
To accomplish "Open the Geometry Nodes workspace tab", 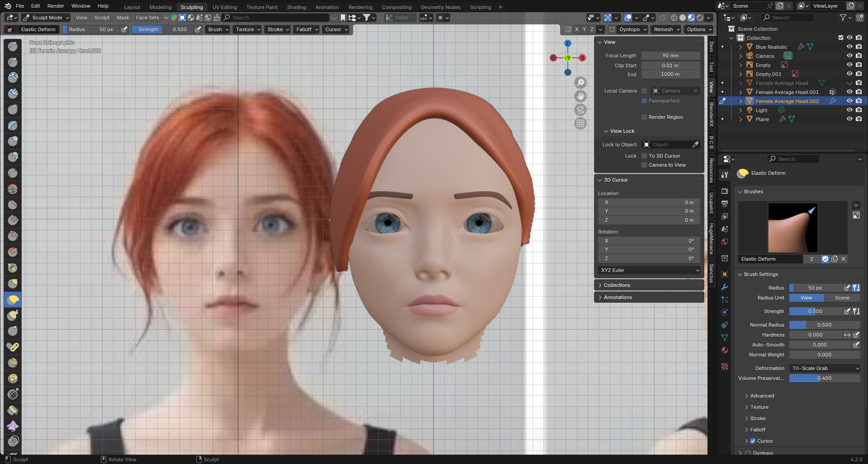I will [440, 7].
